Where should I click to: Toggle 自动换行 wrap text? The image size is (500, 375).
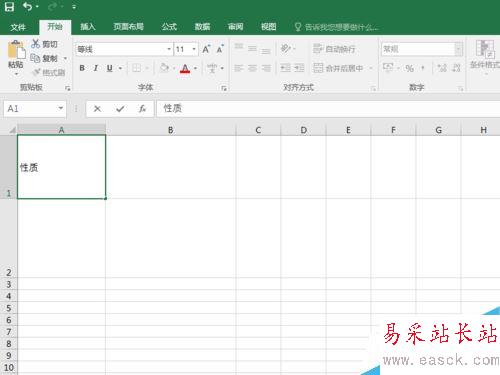(x=334, y=49)
